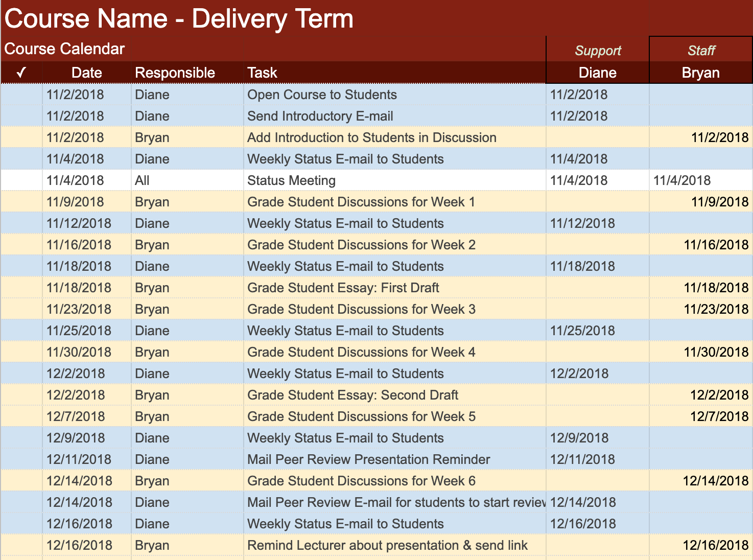Select the 'Course Name - Delivery Term' title
753x560 pixels.
point(179,19)
